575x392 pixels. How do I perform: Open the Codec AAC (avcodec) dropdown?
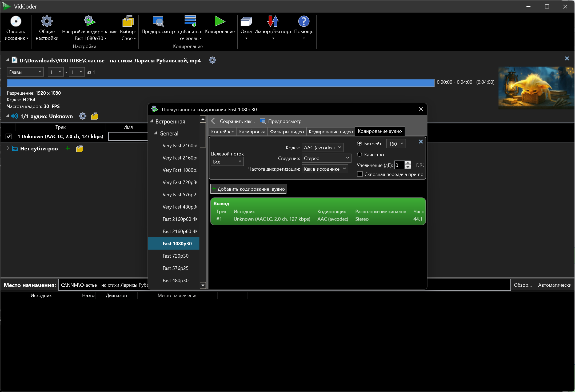[x=322, y=147]
